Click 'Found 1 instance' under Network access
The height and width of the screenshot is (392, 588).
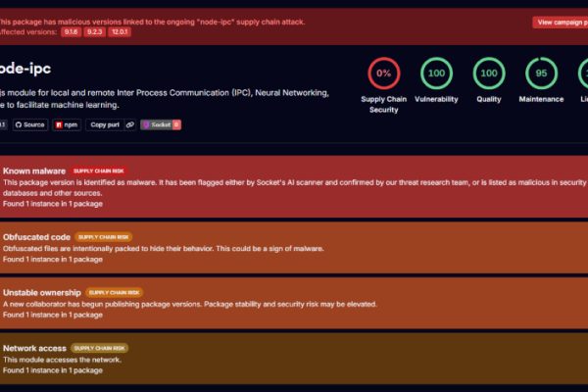pos(53,370)
